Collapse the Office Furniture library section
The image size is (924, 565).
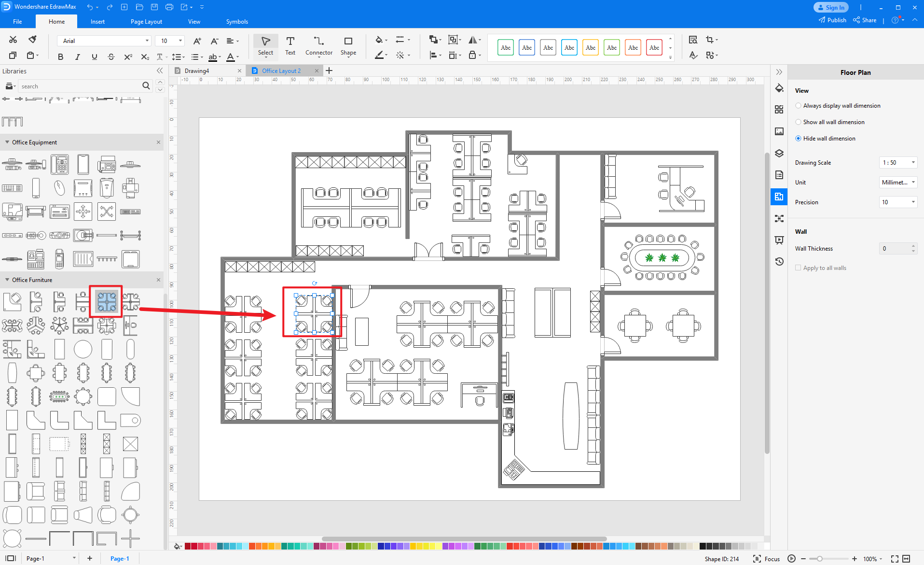[x=7, y=280]
